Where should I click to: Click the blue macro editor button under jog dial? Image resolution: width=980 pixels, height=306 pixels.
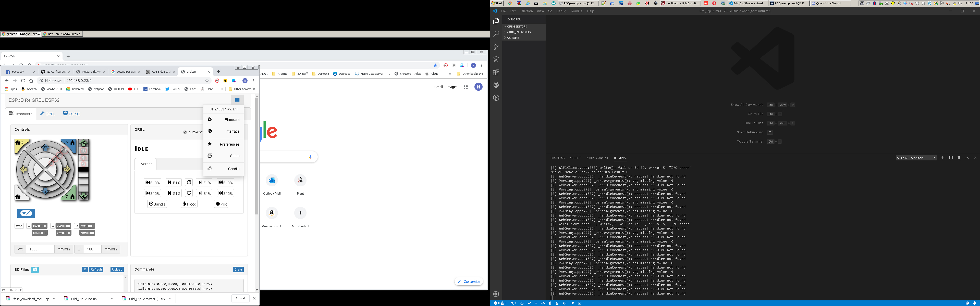(x=26, y=213)
